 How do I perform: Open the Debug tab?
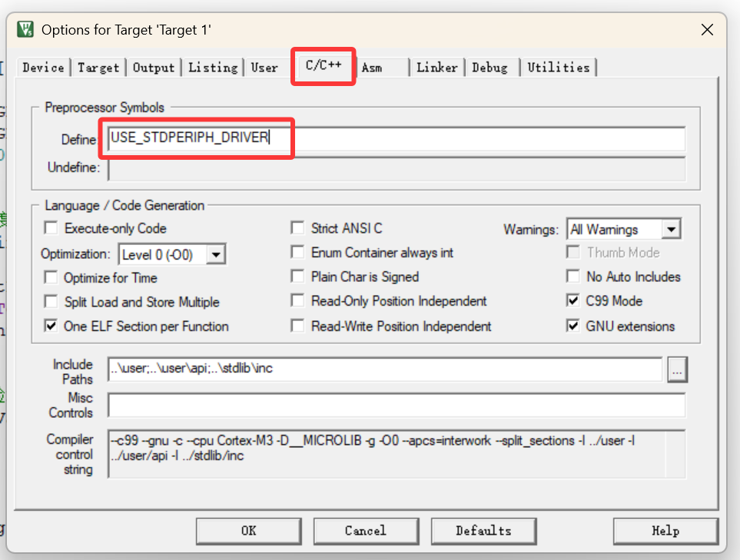(491, 67)
